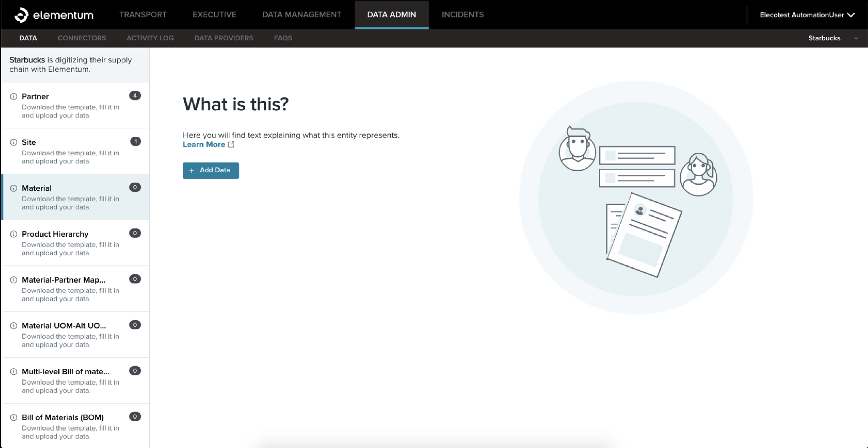Click the Elementum logo
The image size is (868, 448).
click(54, 15)
